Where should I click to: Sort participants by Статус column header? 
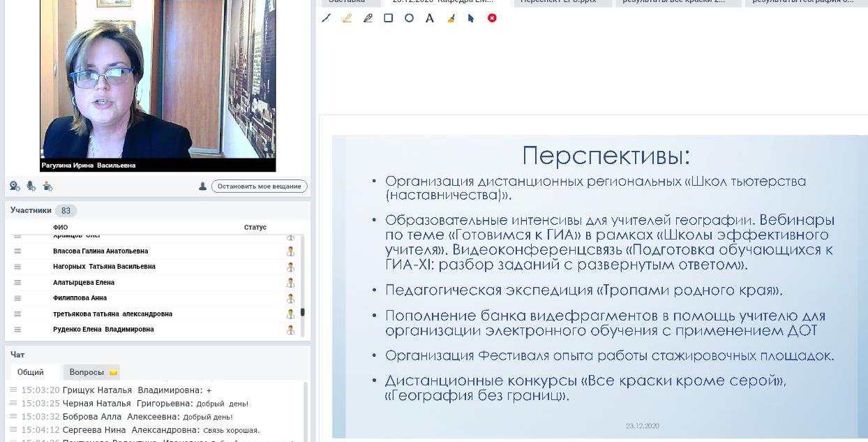click(255, 228)
